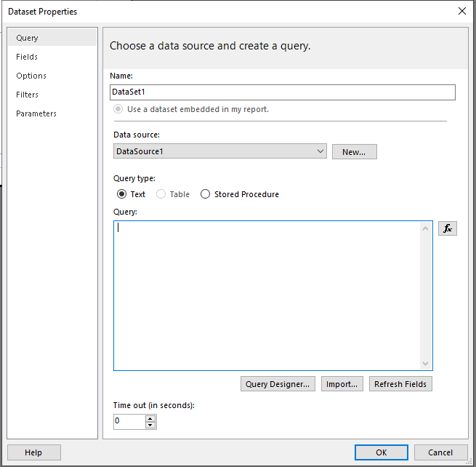Increase the time out value

click(150, 418)
